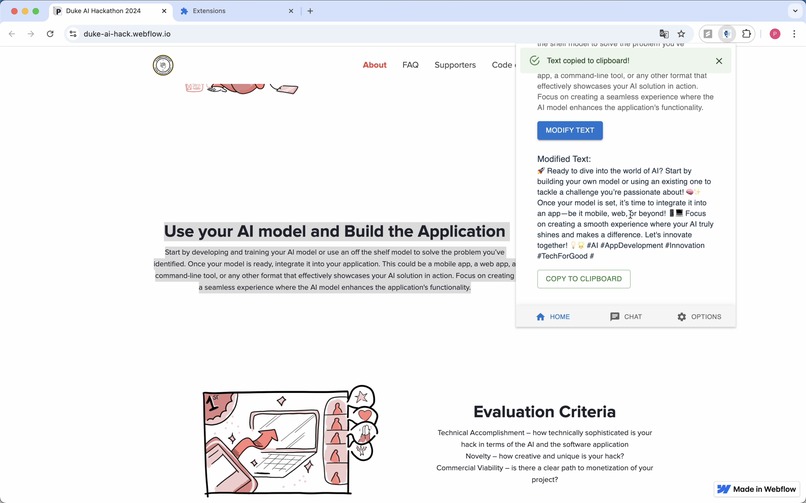Open the FAQ nav link

[410, 65]
